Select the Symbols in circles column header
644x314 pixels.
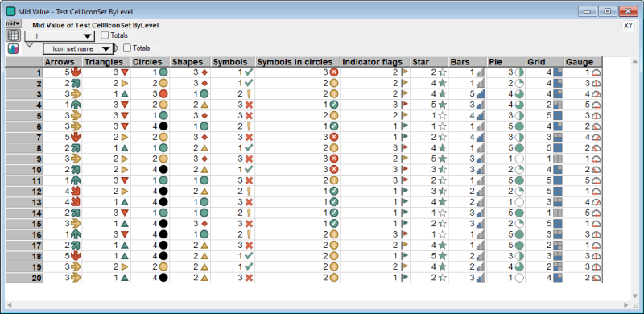coord(298,62)
